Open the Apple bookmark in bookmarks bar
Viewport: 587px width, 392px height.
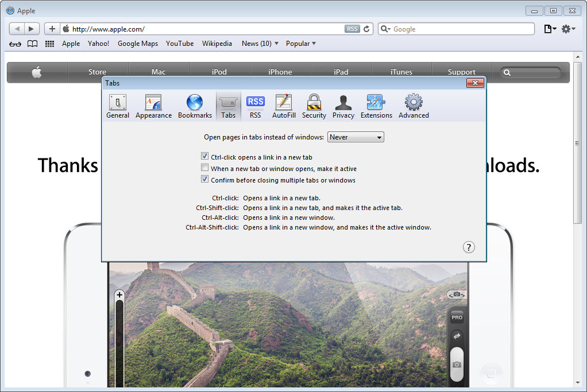(x=71, y=44)
